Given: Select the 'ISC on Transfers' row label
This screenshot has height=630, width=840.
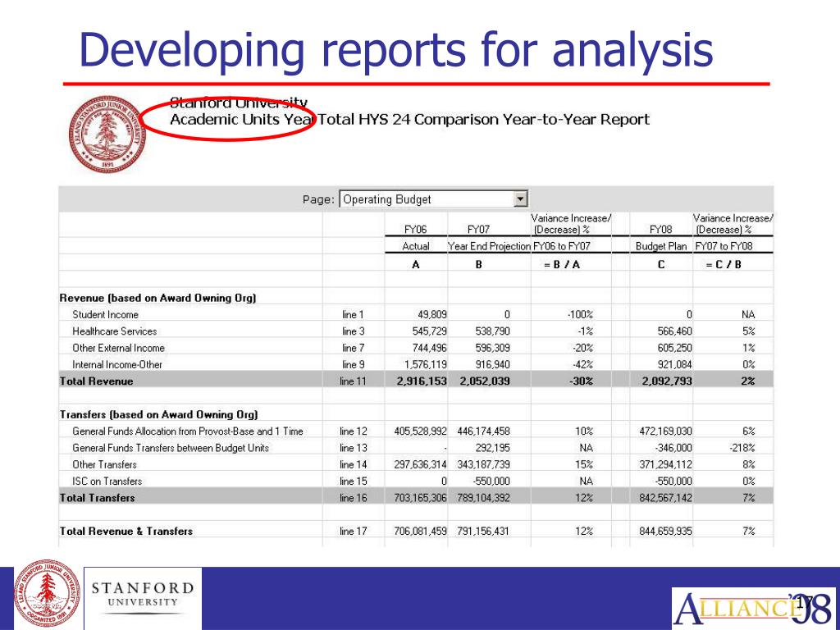Looking at the screenshot, I should point(107,481).
